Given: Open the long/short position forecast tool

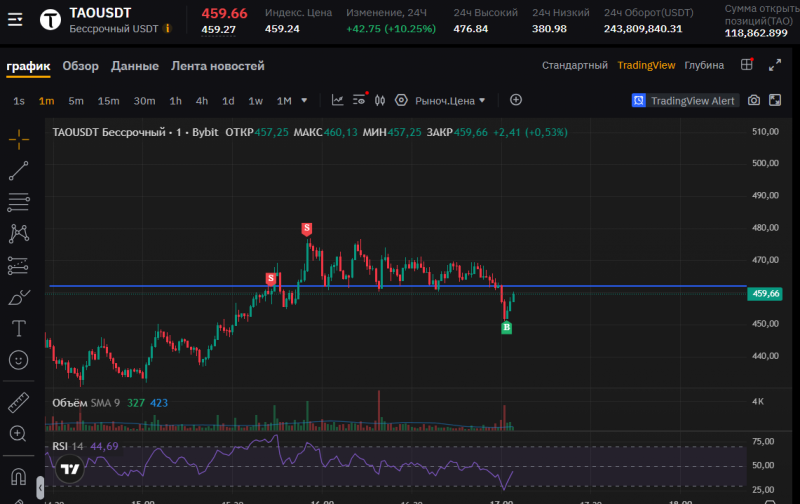Looking at the screenshot, I should coord(18,266).
